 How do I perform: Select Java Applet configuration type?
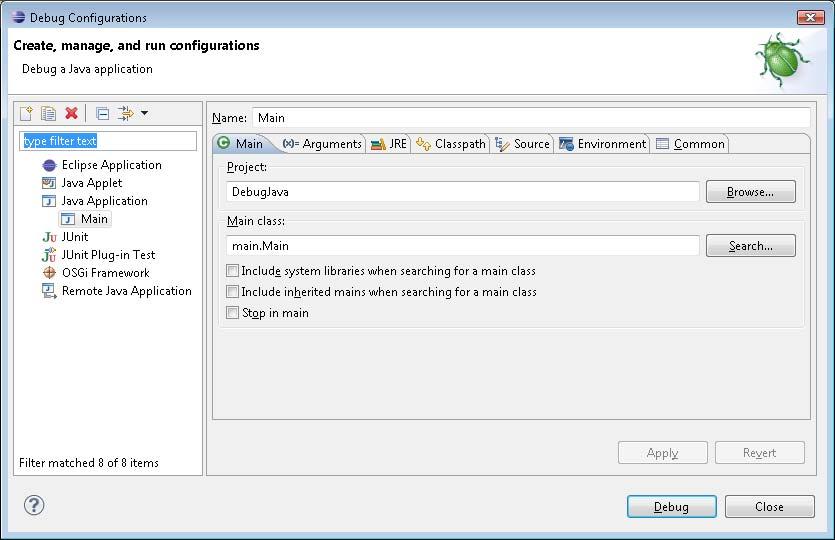pos(82,183)
